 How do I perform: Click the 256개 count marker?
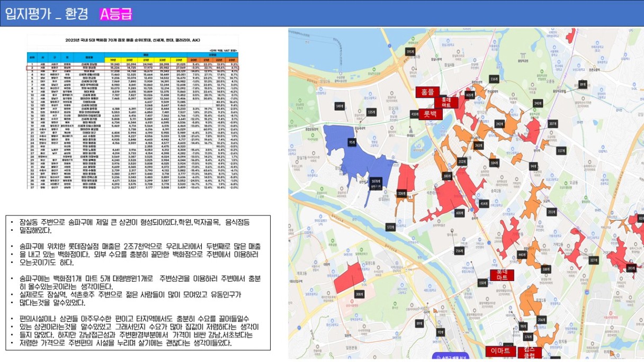(x=541, y=320)
